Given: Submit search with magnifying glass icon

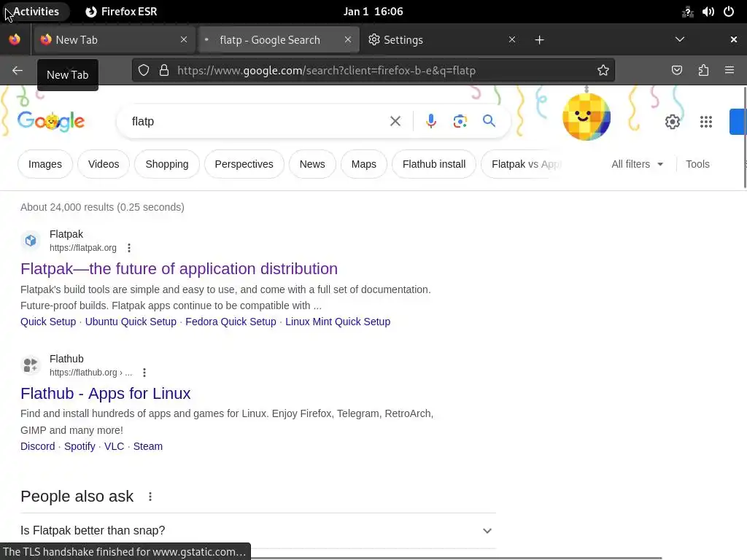Looking at the screenshot, I should [x=489, y=121].
